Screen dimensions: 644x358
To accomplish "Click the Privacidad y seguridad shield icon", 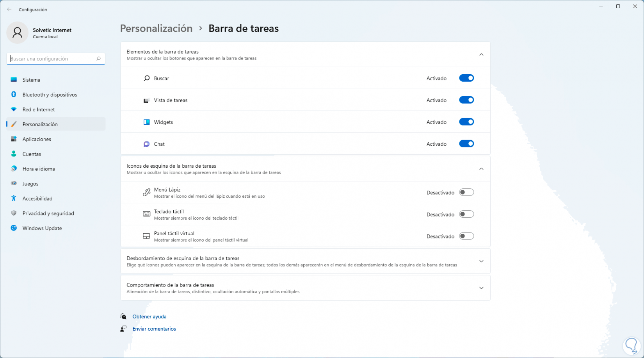I will point(14,213).
